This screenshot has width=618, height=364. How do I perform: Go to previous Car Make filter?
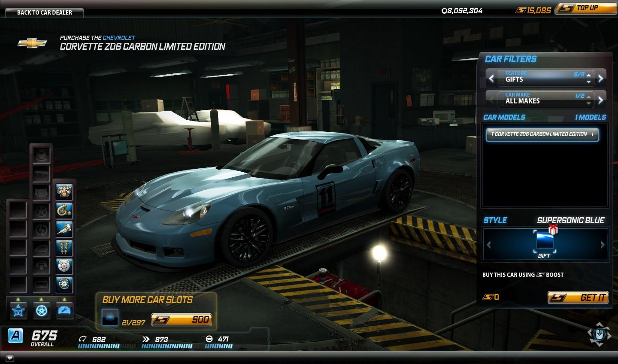(x=491, y=100)
